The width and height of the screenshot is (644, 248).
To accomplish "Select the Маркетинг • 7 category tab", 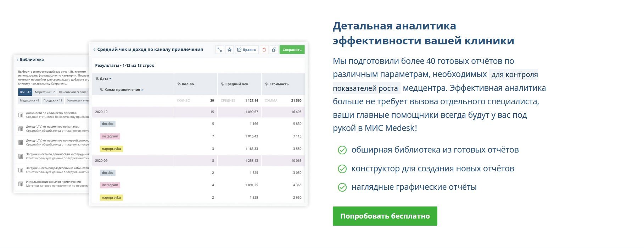I will (45, 92).
